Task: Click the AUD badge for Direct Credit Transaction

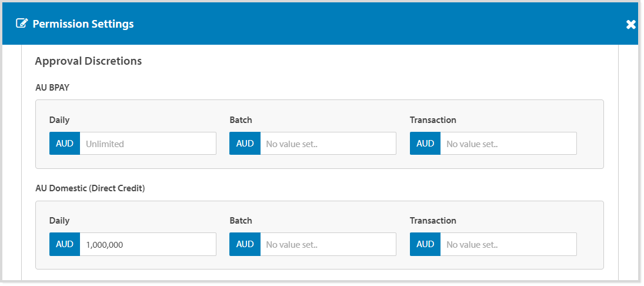Action: (x=425, y=244)
